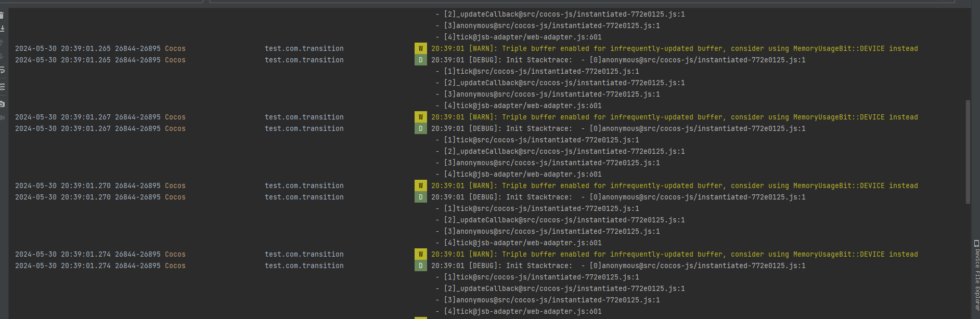Click the Cocos tag on the 20:39:01.274 debug row
The width and height of the screenshot is (980, 319).
[x=175, y=265]
